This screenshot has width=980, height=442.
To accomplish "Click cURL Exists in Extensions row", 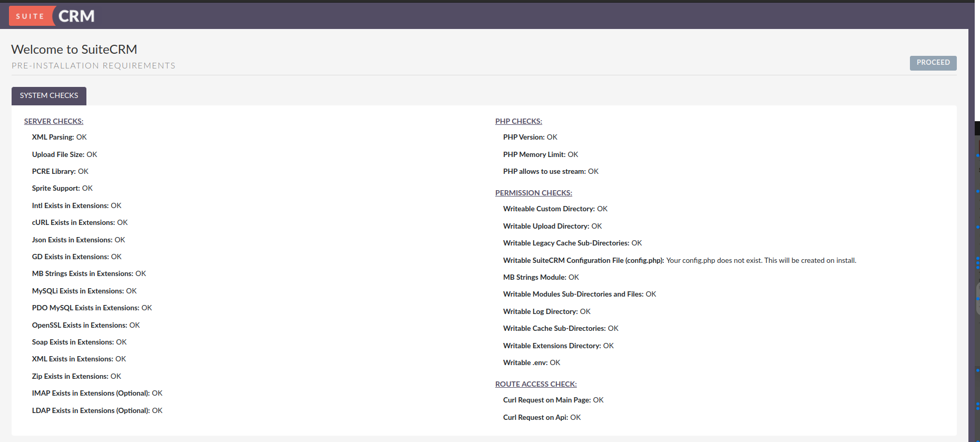I will [80, 222].
